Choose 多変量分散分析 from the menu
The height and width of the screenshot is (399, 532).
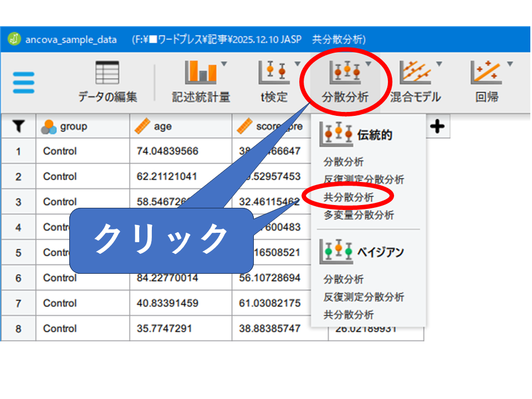359,215
